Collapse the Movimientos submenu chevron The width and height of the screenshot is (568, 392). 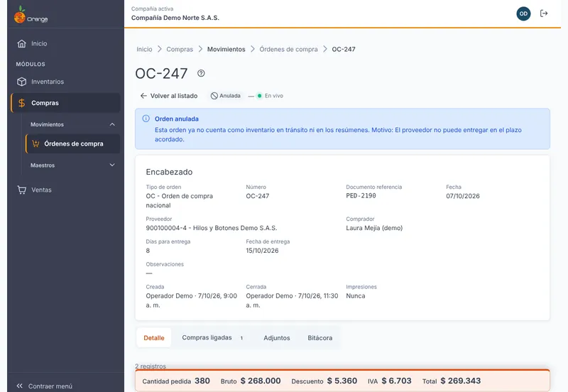112,124
